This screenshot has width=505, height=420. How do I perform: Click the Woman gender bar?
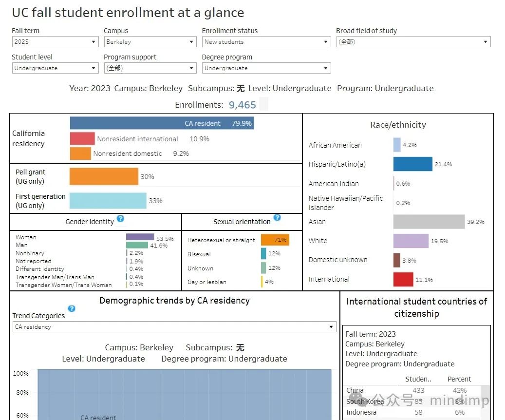(x=140, y=237)
